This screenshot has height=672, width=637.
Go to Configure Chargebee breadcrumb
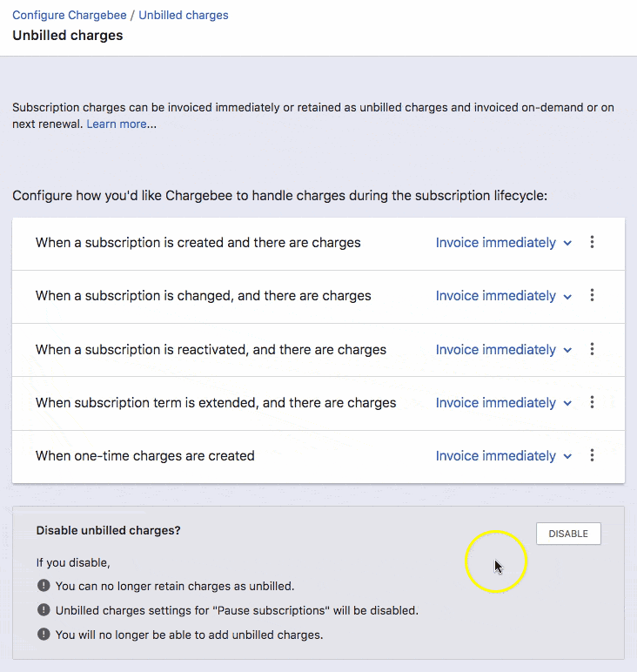pyautogui.click(x=69, y=16)
